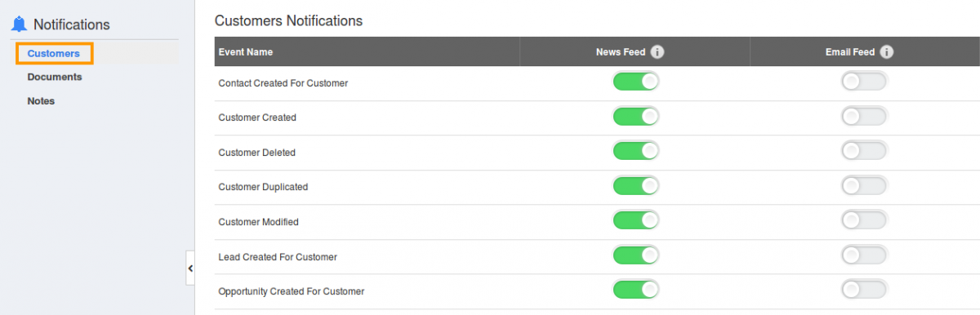Click the Notifications bell icon
The height and width of the screenshot is (315, 980).
point(20,24)
